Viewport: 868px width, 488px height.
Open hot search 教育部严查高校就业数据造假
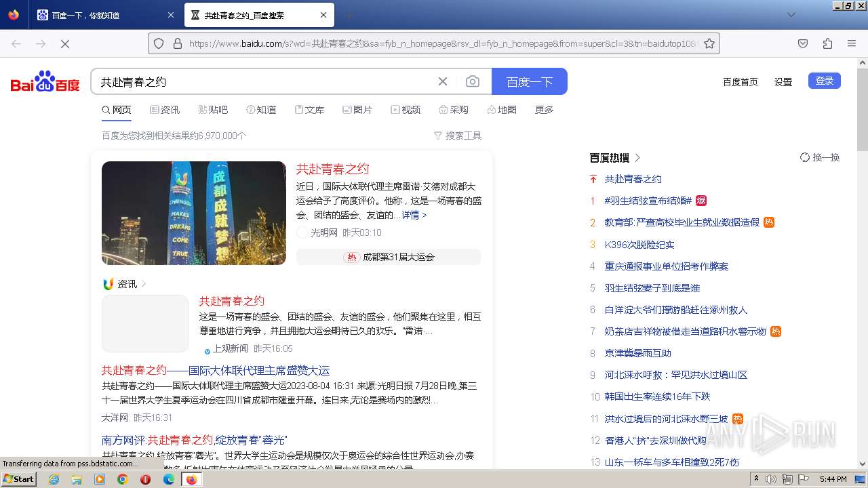682,222
